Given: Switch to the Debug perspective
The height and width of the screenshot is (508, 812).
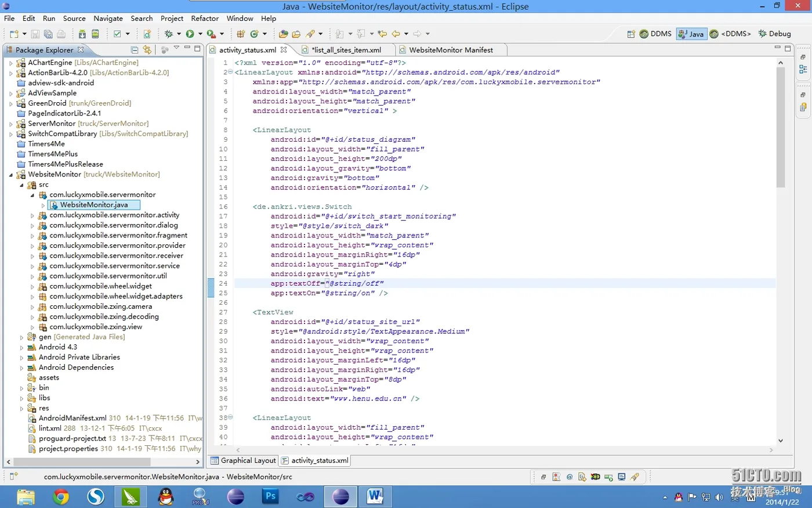Looking at the screenshot, I should tap(774, 34).
